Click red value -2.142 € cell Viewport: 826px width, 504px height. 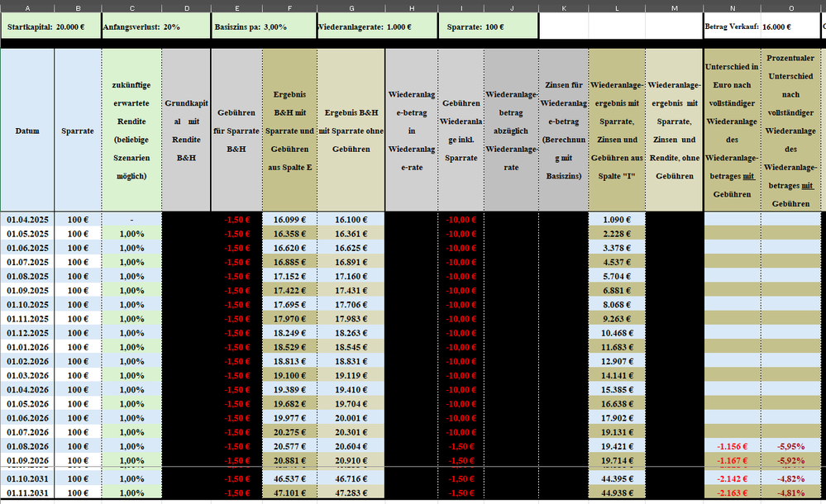tap(733, 478)
